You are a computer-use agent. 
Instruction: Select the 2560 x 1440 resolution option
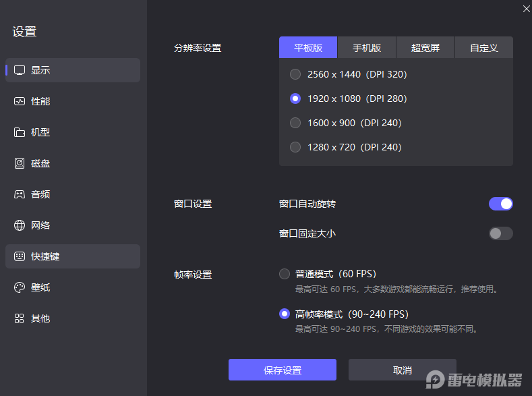click(x=349, y=74)
